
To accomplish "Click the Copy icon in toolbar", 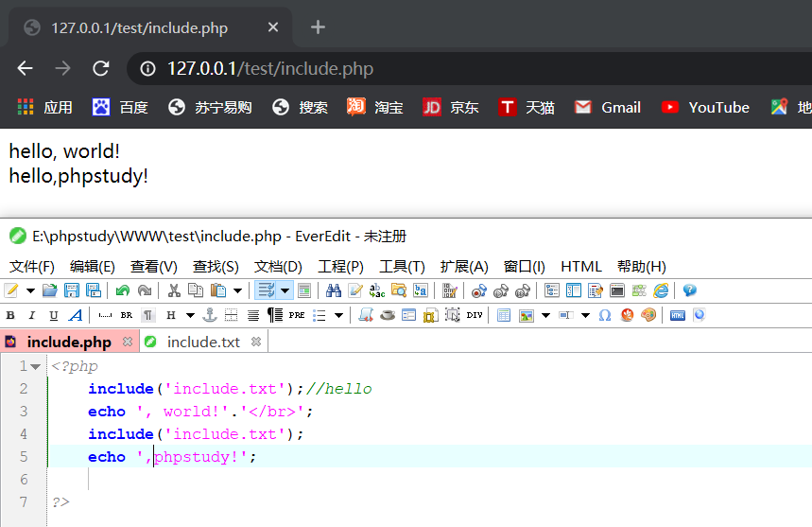I will 196,290.
